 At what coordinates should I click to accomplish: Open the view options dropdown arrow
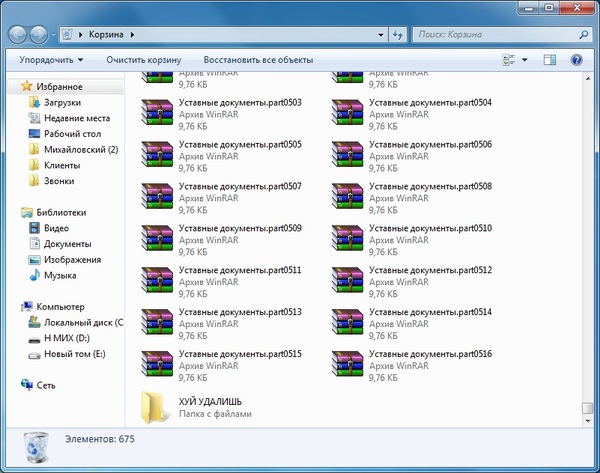point(526,60)
